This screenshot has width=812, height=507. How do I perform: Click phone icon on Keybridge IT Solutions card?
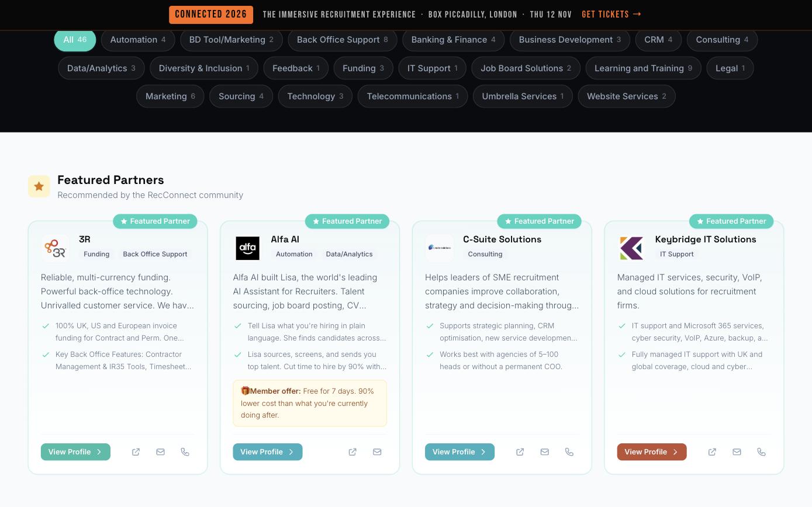click(x=761, y=452)
